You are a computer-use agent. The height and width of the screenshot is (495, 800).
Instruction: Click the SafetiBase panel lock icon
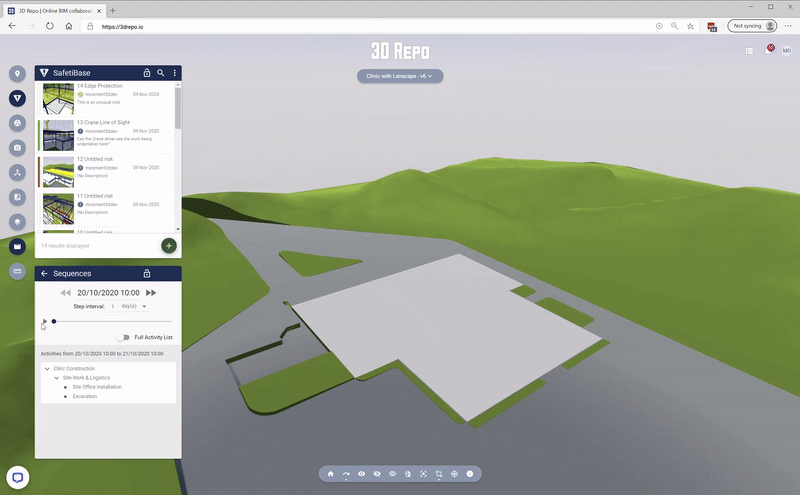pyautogui.click(x=146, y=73)
